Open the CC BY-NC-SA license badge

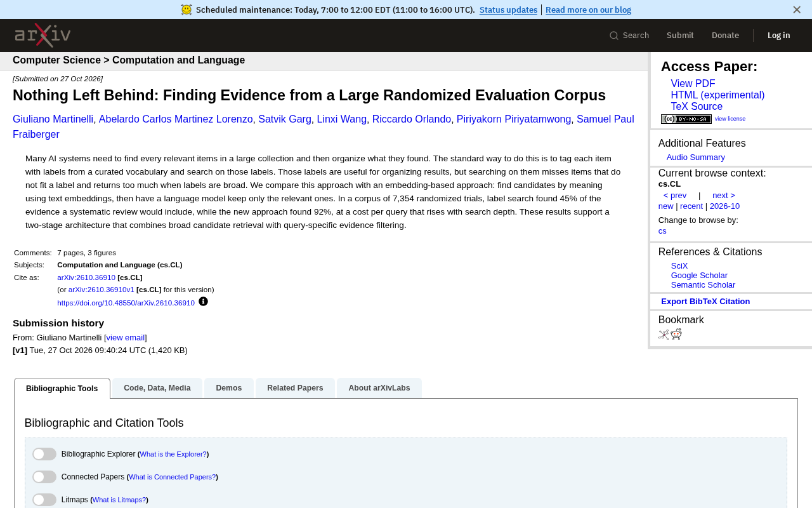[x=686, y=119]
